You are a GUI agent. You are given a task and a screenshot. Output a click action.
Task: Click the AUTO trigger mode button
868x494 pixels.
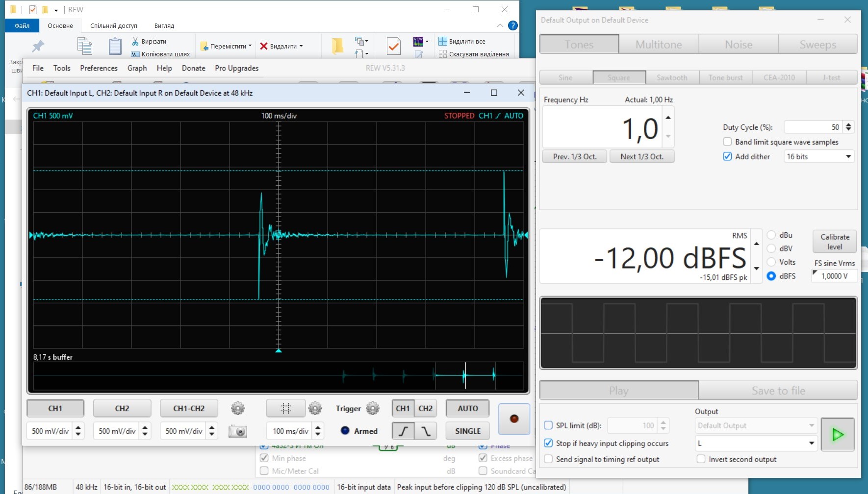467,408
